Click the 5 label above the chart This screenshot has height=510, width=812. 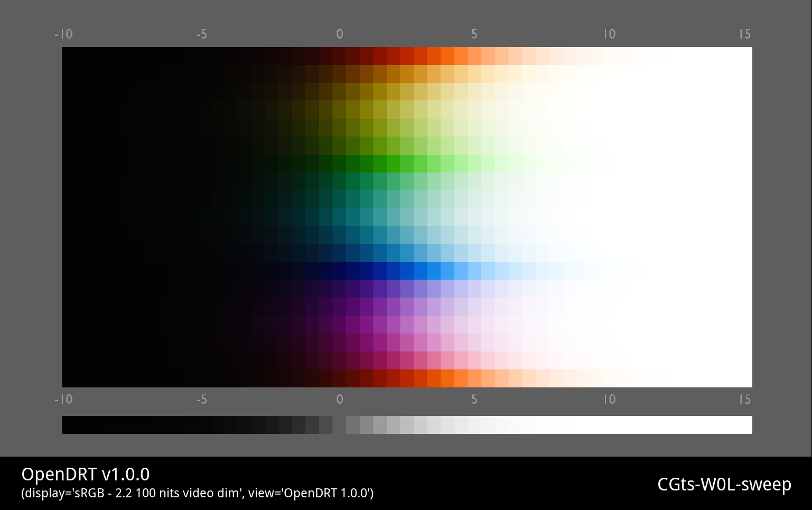point(474,34)
